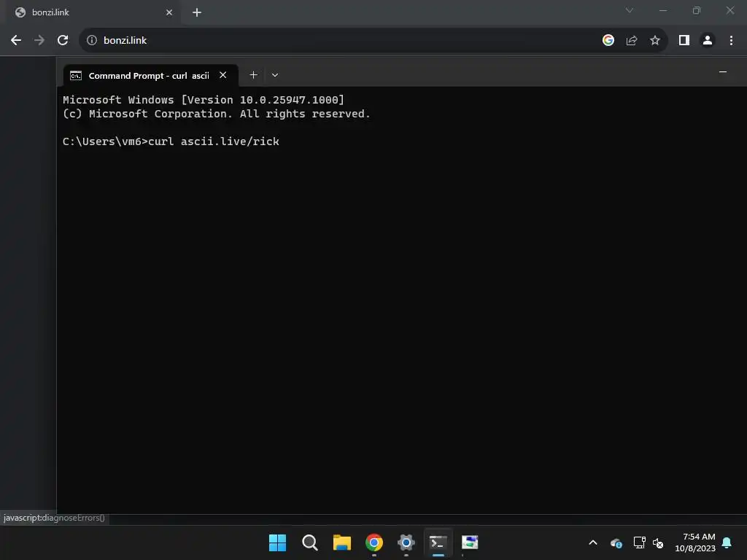Open the Google icon in address bar
This screenshot has height=560, width=747.
pos(608,41)
